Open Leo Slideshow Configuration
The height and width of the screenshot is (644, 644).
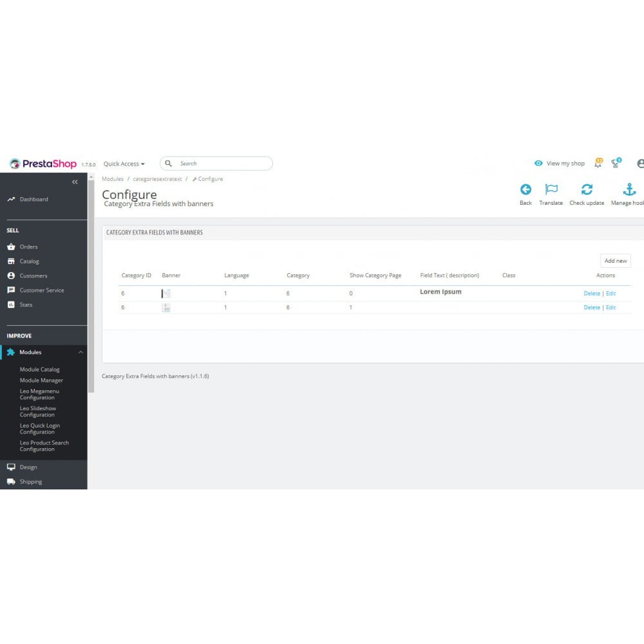point(38,412)
